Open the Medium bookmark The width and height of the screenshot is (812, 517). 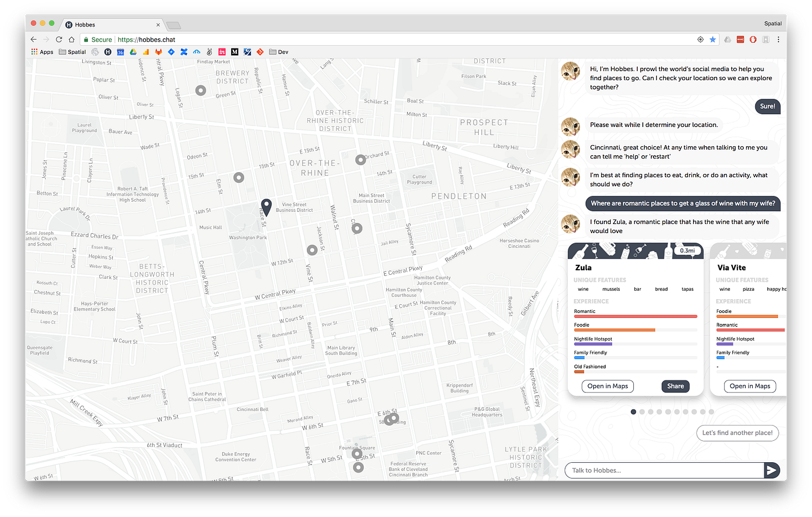235,52
